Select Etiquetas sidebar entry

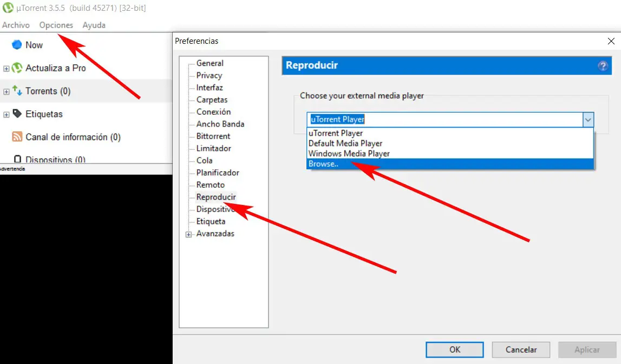[x=44, y=114]
